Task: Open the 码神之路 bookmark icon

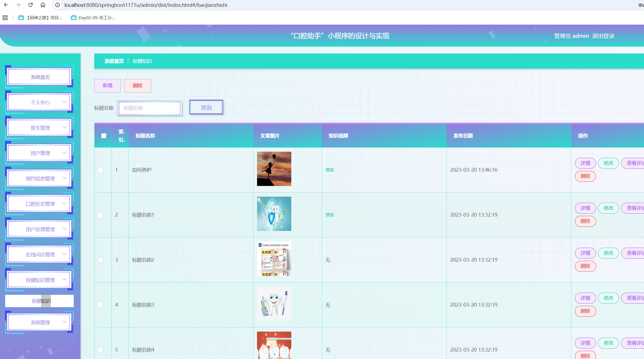Action: point(21,18)
